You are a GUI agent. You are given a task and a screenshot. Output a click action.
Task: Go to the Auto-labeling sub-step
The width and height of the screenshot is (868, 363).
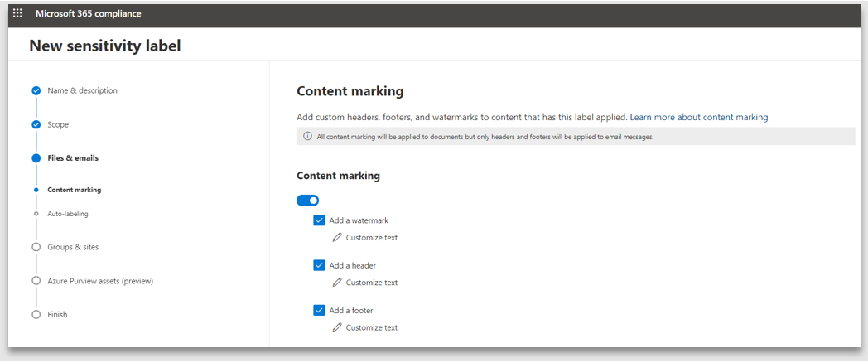pyautogui.click(x=67, y=214)
